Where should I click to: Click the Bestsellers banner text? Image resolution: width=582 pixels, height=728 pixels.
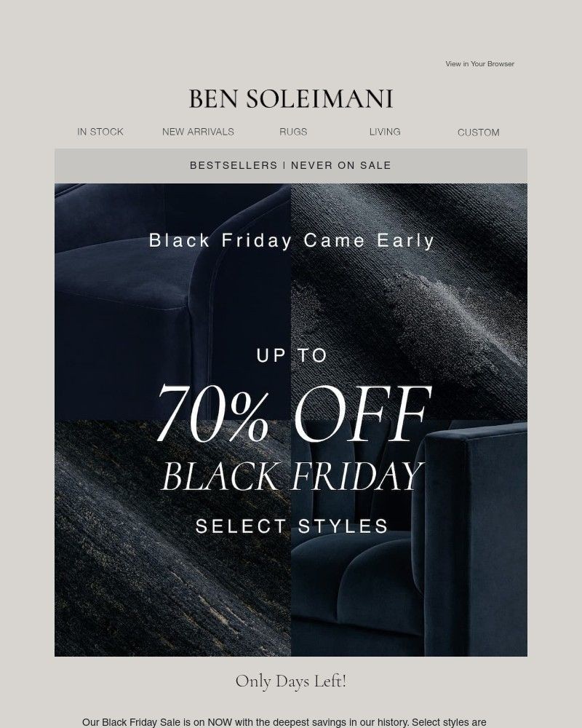pyautogui.click(x=234, y=165)
